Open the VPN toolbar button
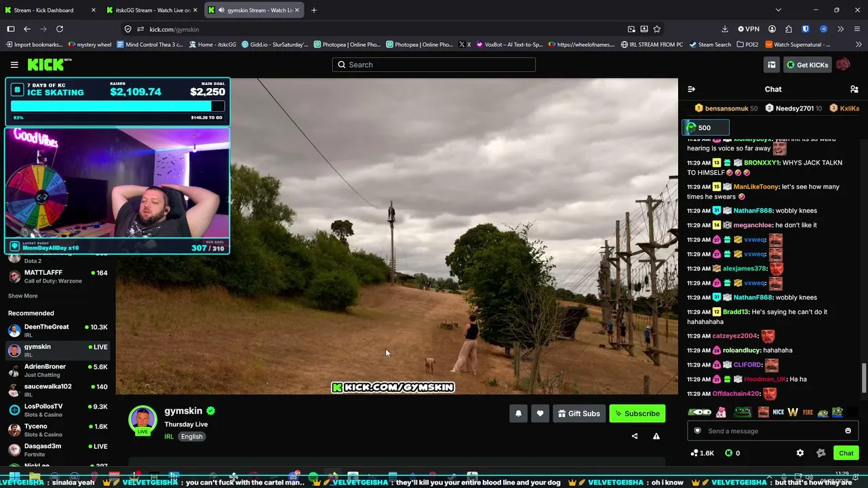868x488 pixels. (749, 29)
